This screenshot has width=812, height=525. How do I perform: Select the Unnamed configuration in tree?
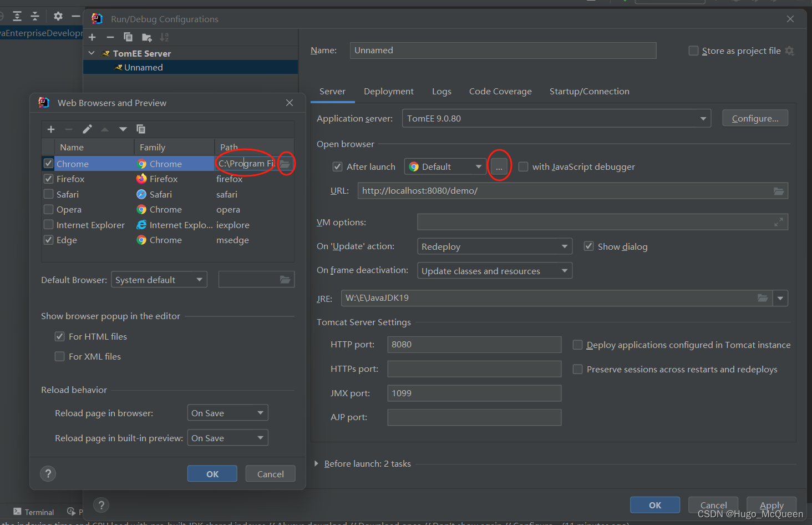click(191, 67)
